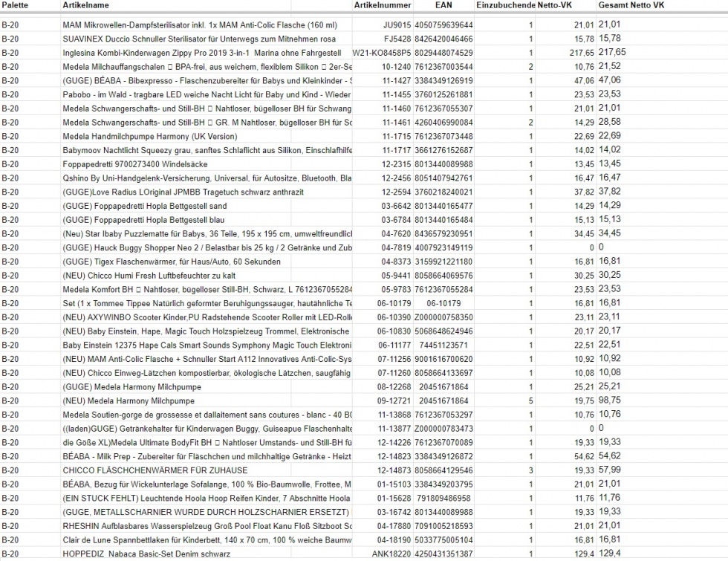
Task: Select the Chicco Einweg-Lätzchen cell
Action: coord(207,373)
